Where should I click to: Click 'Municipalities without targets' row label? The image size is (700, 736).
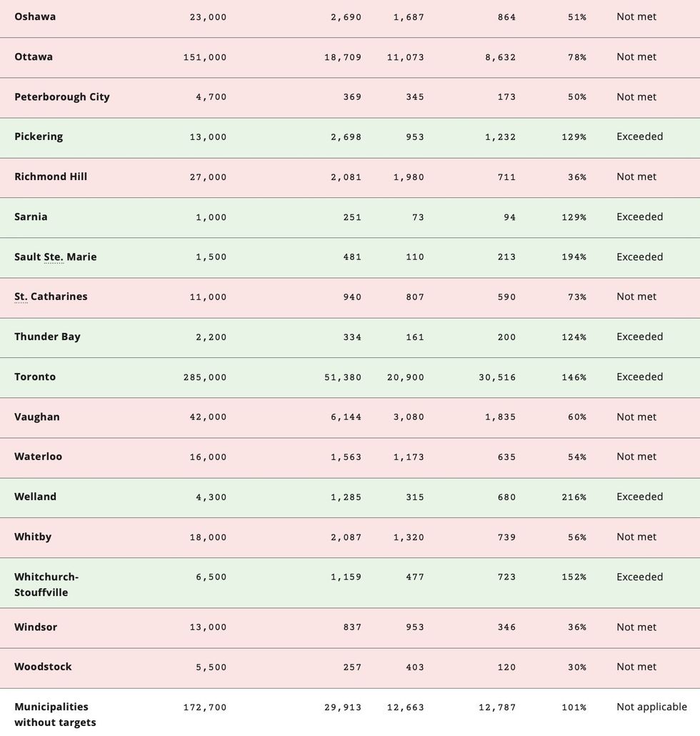(55, 715)
